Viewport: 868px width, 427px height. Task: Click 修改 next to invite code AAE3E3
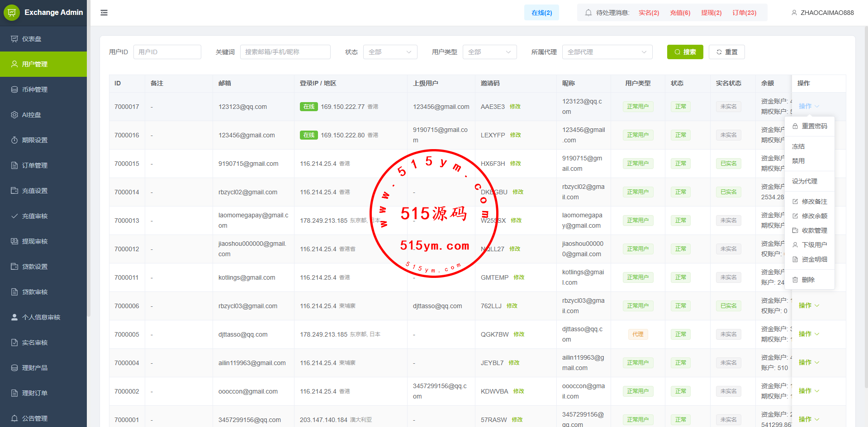[x=515, y=107]
